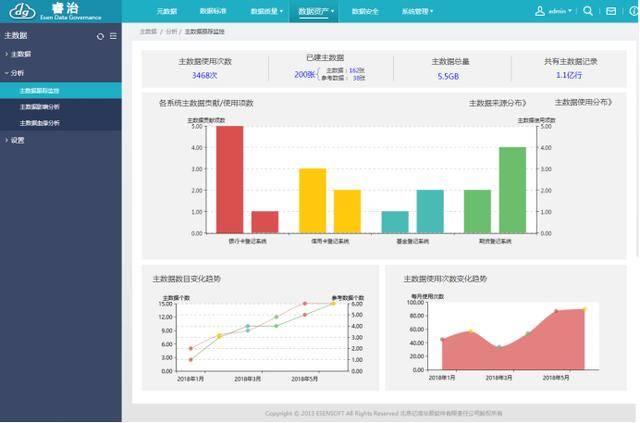Click the tallest red bar in chart
The height and width of the screenshot is (423, 640).
click(x=229, y=180)
